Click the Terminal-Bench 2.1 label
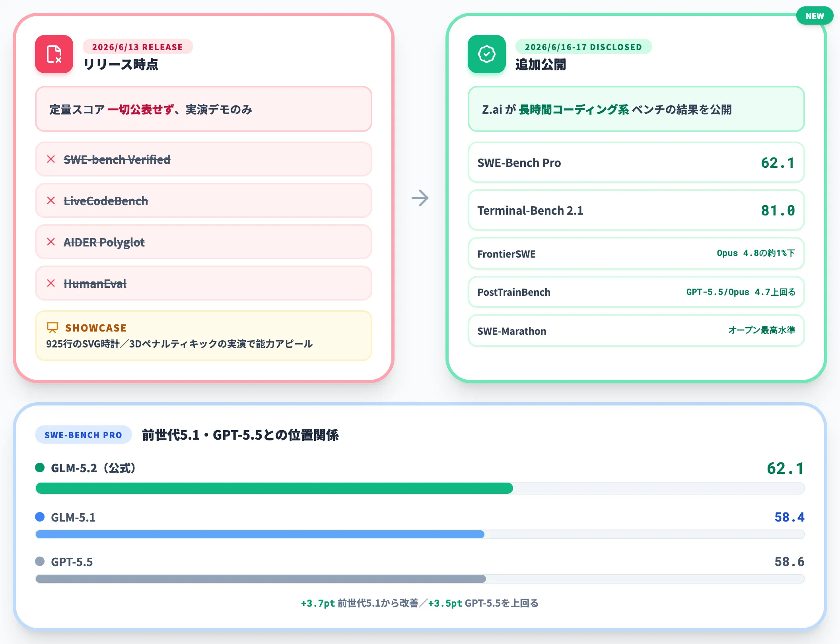Image resolution: width=840 pixels, height=644 pixels. point(530,211)
